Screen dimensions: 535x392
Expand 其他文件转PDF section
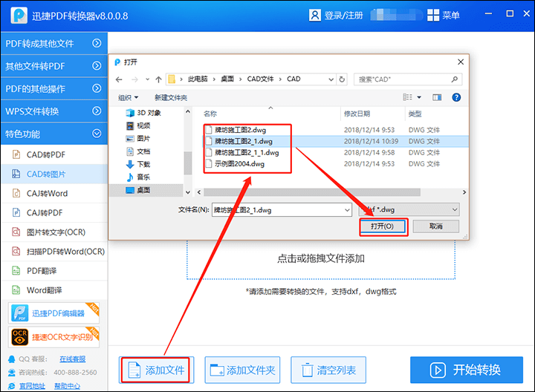point(54,66)
